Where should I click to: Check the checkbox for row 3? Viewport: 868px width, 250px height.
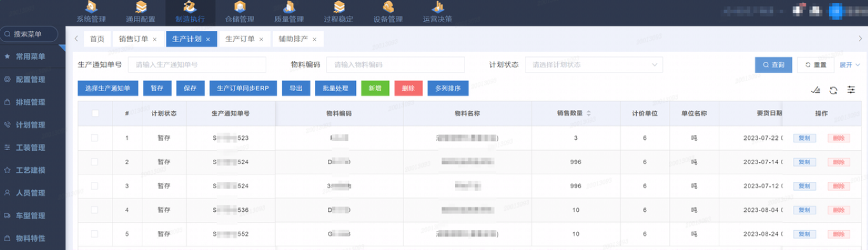pyautogui.click(x=95, y=186)
